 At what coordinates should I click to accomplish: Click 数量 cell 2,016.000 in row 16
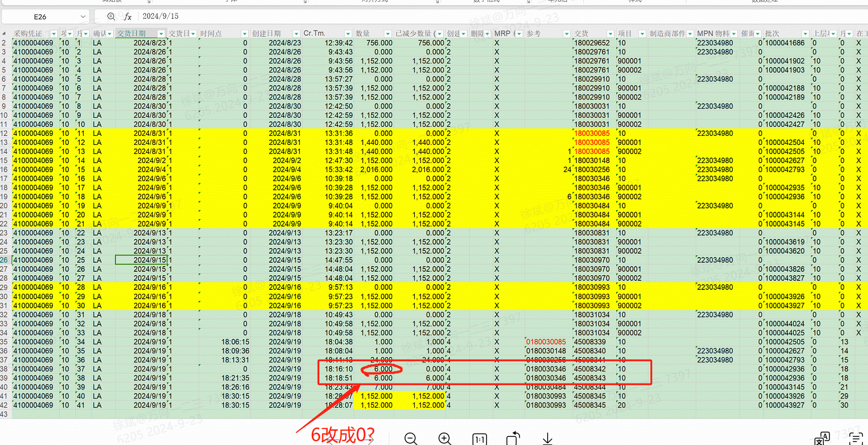(374, 170)
